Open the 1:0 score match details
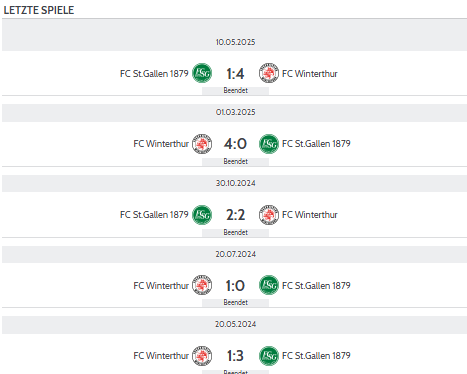Image resolution: width=467 pixels, height=374 pixels. coord(235,286)
